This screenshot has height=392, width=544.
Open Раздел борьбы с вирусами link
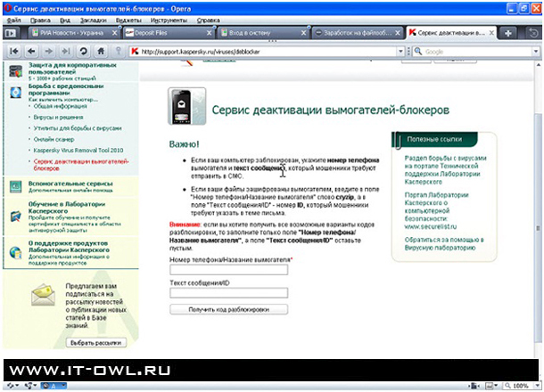click(x=446, y=170)
